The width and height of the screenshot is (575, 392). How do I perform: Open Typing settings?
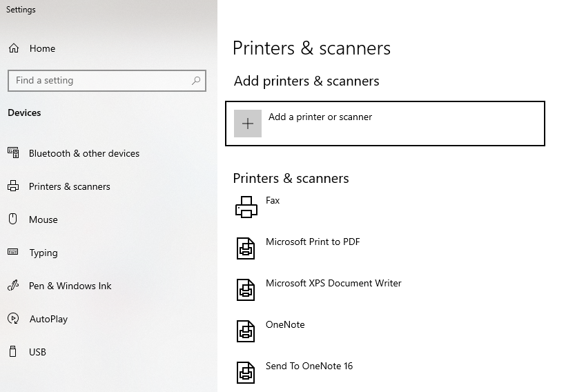[x=43, y=253]
